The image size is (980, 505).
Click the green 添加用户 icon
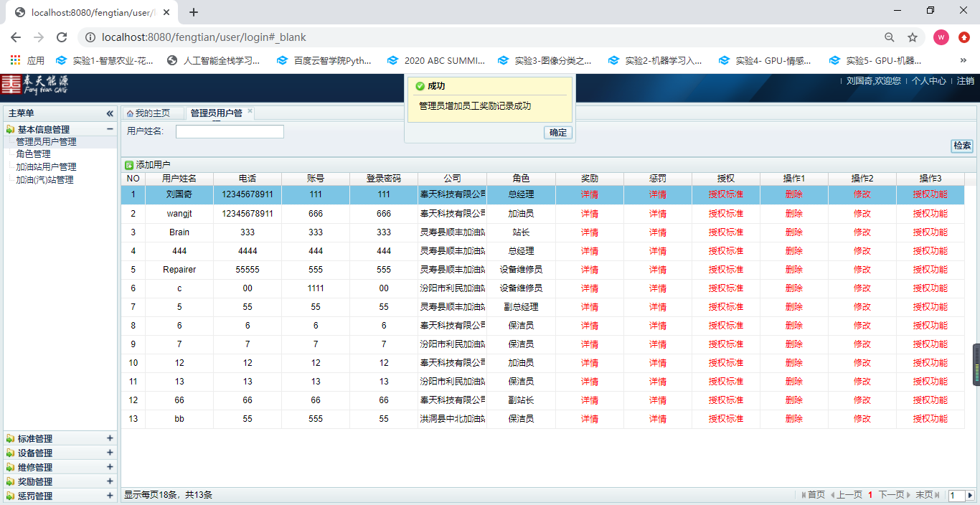[129, 165]
